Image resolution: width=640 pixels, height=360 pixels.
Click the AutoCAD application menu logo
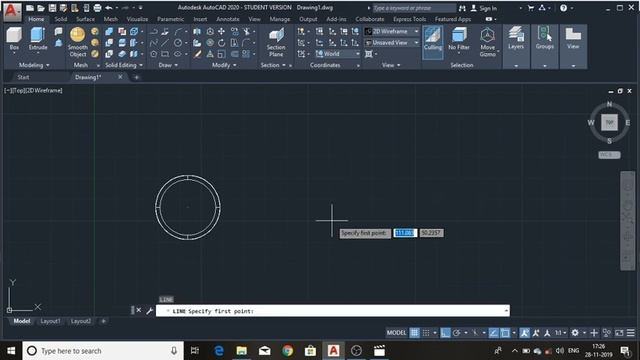pyautogui.click(x=11, y=11)
